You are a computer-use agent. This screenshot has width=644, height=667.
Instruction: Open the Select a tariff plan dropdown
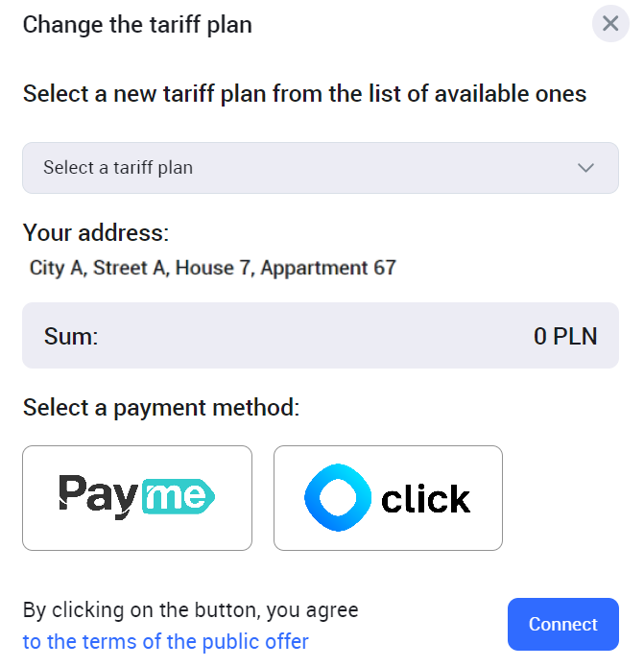pyautogui.click(x=320, y=168)
